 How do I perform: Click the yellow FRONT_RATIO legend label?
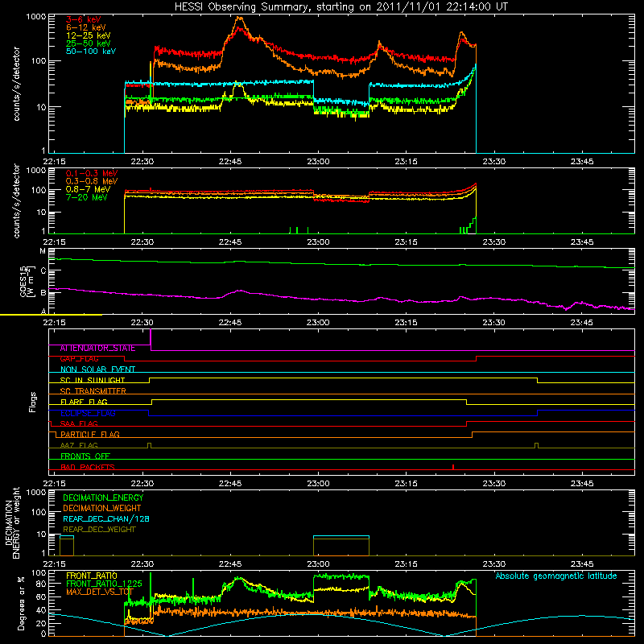[x=92, y=576]
